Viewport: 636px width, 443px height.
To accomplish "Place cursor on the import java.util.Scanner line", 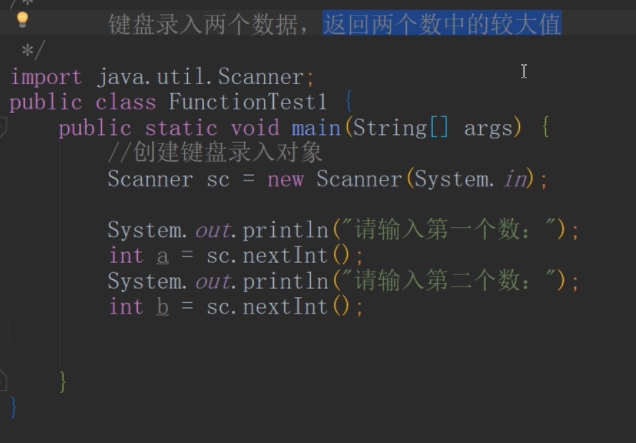I will click(x=162, y=76).
